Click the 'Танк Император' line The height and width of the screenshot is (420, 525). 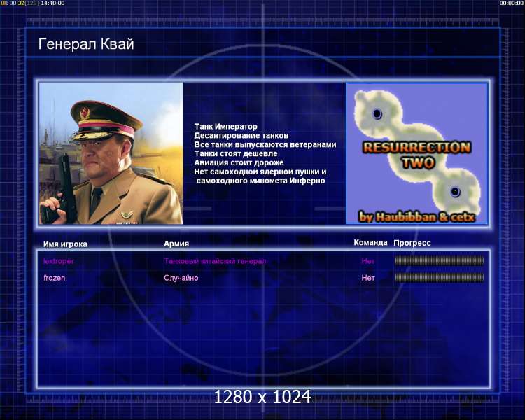coord(226,127)
